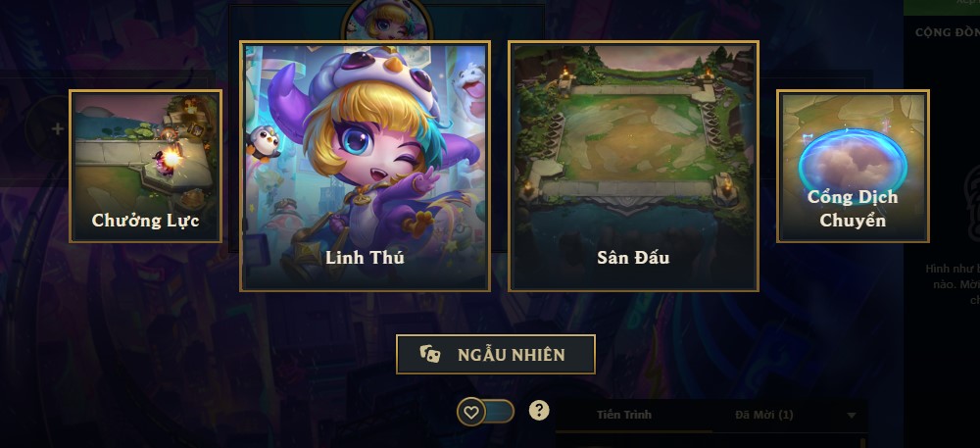The width and height of the screenshot is (980, 448).
Task: Open the CỘNG ĐỒNG panel header
Action: [948, 32]
